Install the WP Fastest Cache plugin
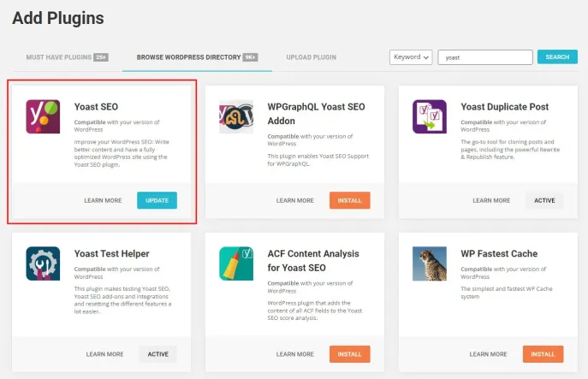 543,354
